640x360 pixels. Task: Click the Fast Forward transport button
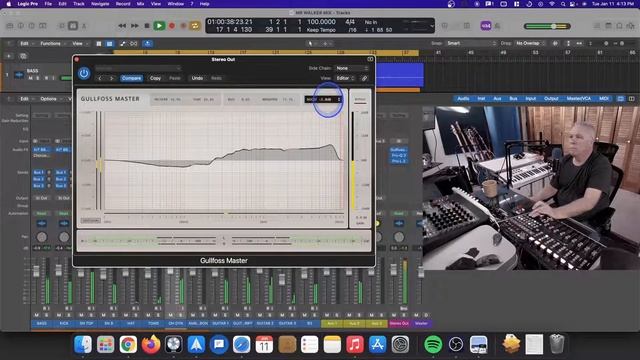click(x=135, y=26)
